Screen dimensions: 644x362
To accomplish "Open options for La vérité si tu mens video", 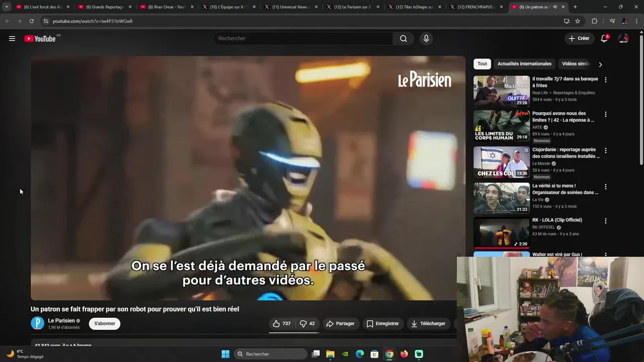I will coord(605,187).
